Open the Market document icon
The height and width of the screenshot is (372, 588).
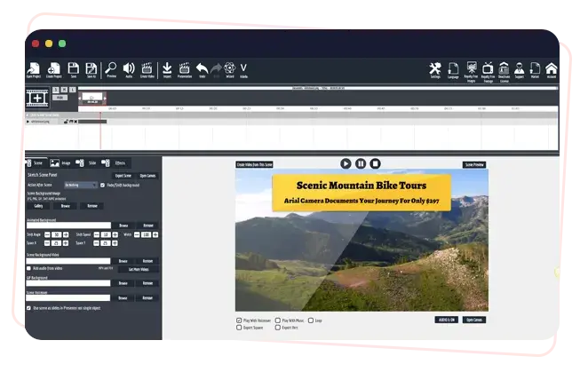coord(535,70)
